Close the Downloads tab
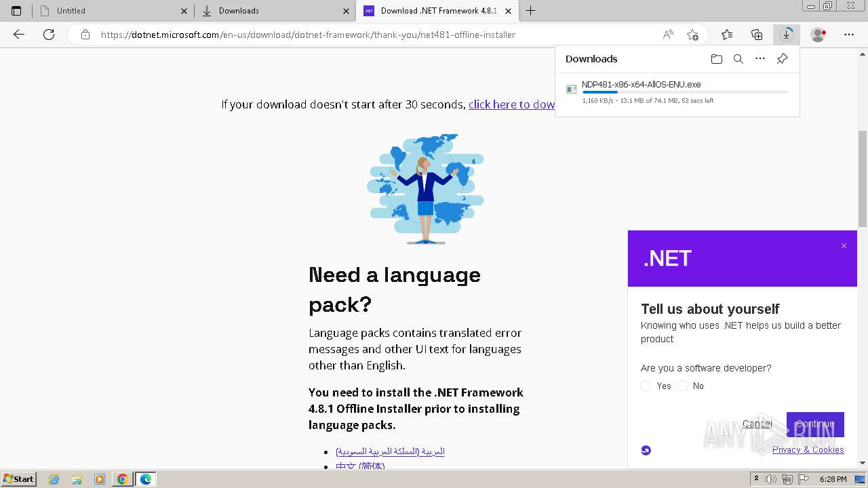This screenshot has width=868, height=488. pos(346,11)
